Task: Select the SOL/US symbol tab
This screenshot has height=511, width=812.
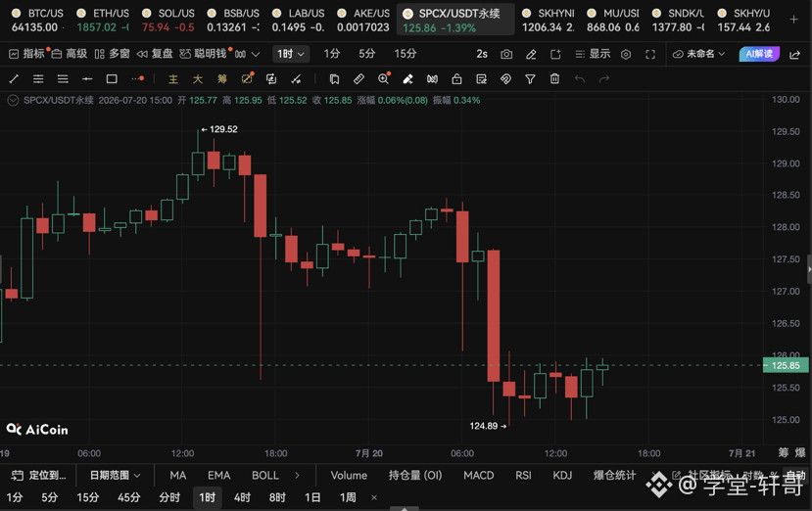Action: tap(167, 21)
